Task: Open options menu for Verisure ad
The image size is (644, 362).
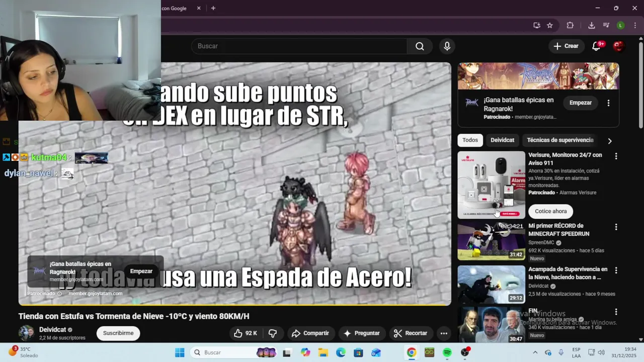Action: [x=616, y=156]
